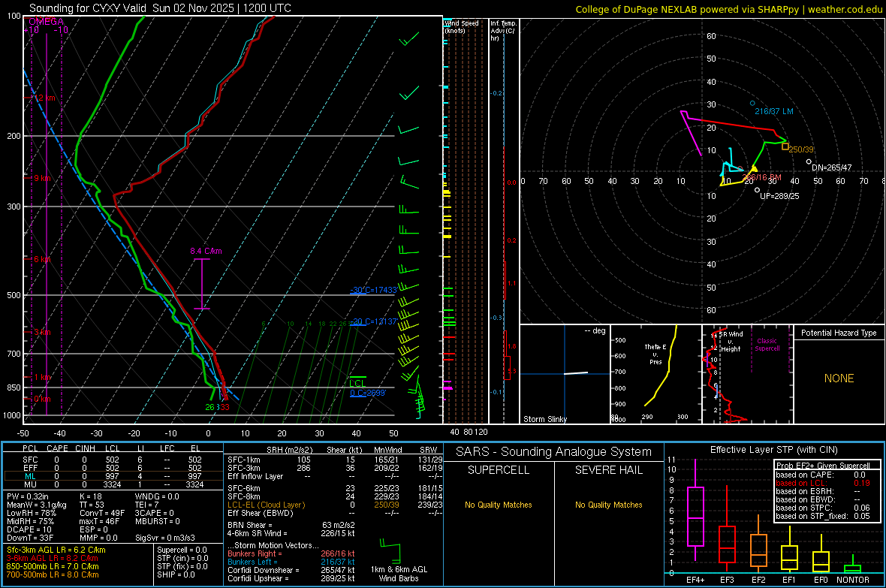
Task: Select the OMEGA label on the skew-T
Action: [46, 22]
